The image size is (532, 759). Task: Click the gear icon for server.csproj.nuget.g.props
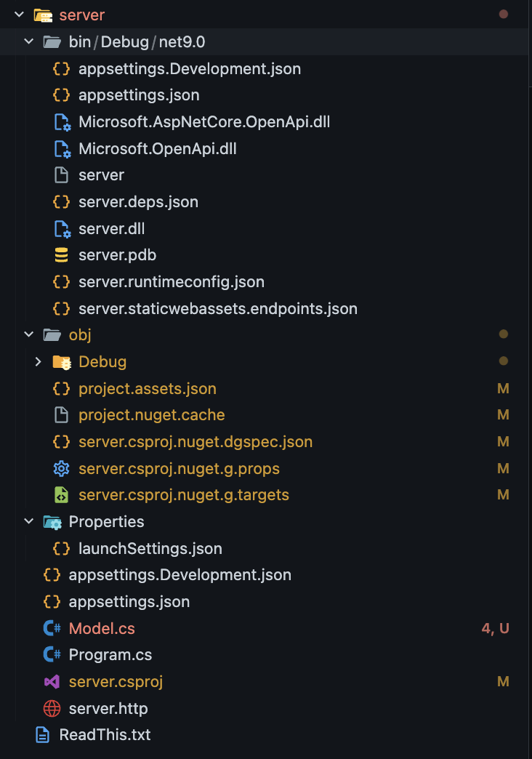62,468
